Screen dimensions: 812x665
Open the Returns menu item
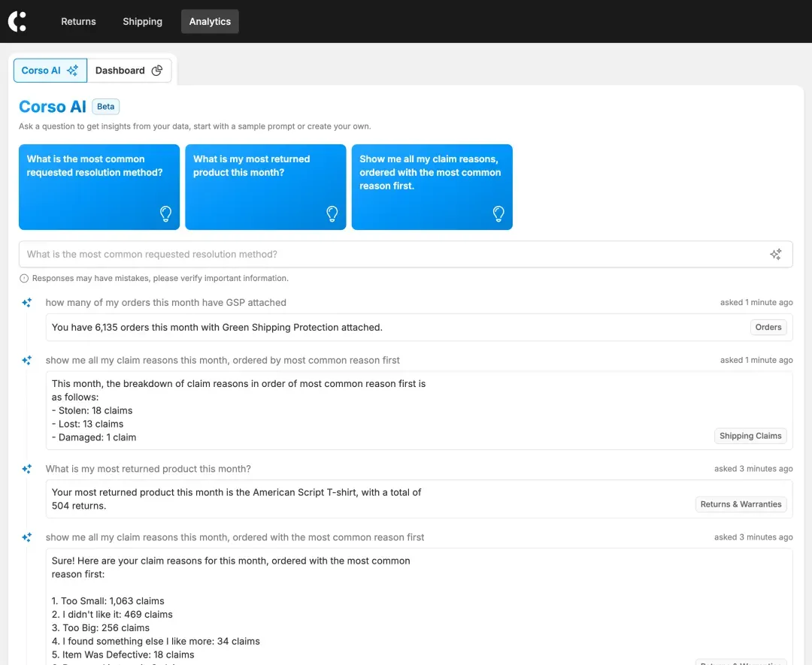78,21
